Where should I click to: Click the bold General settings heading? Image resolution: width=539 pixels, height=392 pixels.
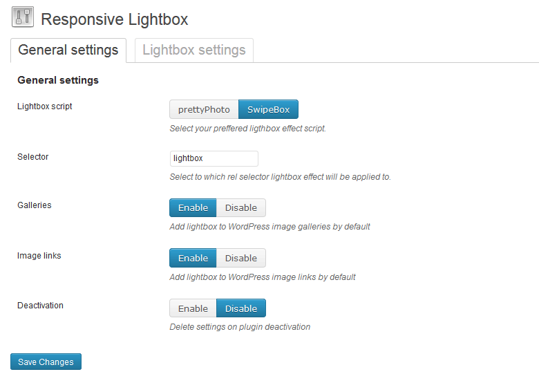point(58,80)
